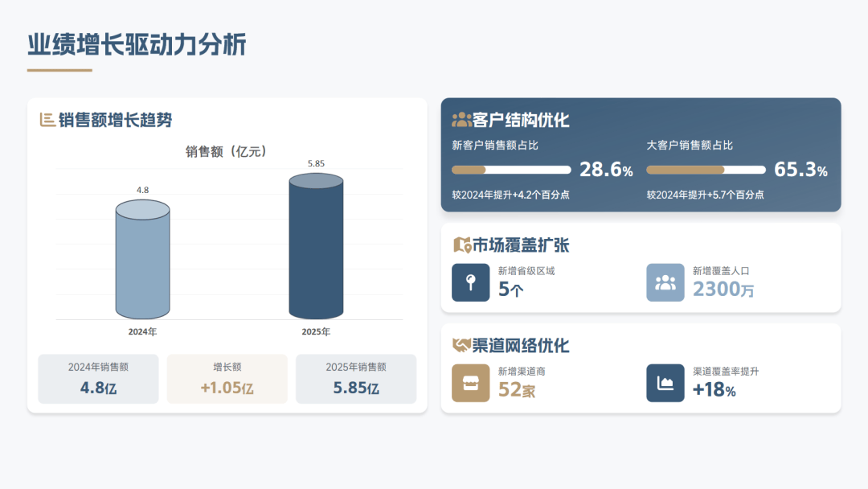Screen dimensions: 868x489
Task: Click the chart icon for 渠道覆盖率提升
Action: click(665, 383)
